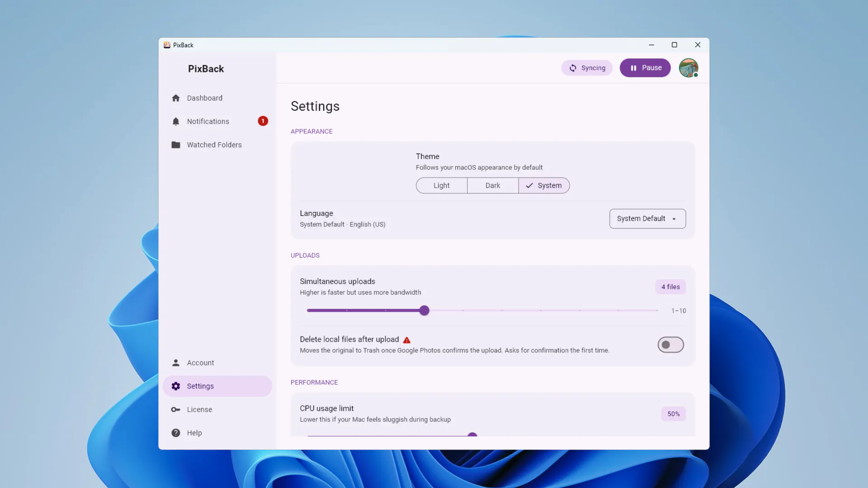Image resolution: width=868 pixels, height=488 pixels.
Task: Open the System Default language dropdown
Action: 647,219
